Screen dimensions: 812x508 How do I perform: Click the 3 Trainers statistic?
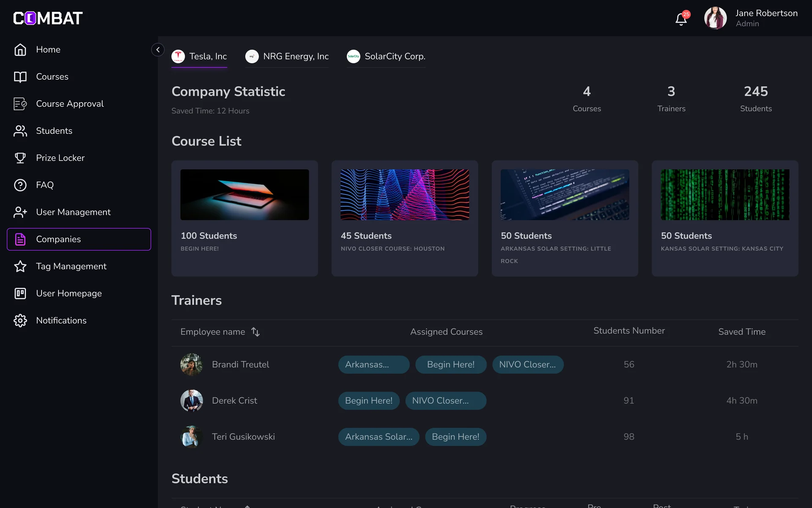(x=671, y=99)
